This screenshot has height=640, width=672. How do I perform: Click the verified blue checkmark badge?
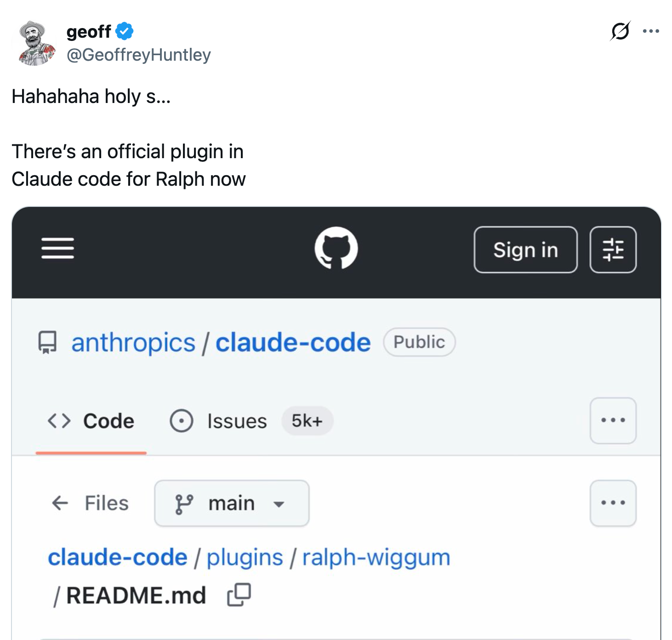pyautogui.click(x=123, y=31)
